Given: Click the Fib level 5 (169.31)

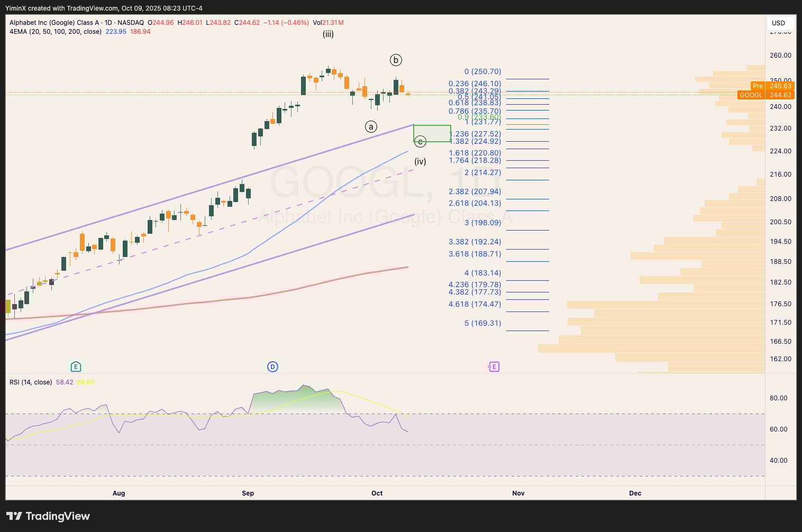Looking at the screenshot, I should point(482,323).
